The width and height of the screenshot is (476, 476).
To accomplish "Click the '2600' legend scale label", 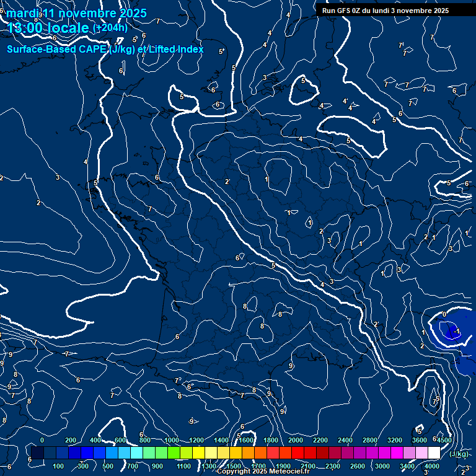I will [357, 466].
